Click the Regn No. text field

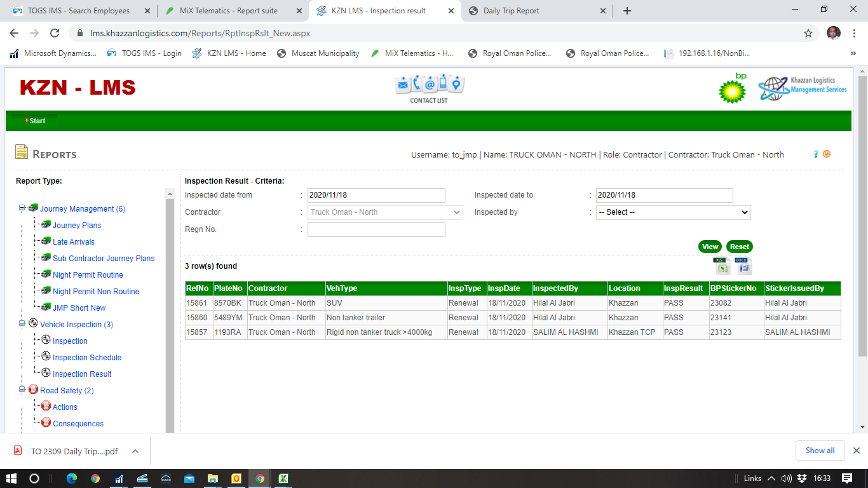pyautogui.click(x=376, y=229)
